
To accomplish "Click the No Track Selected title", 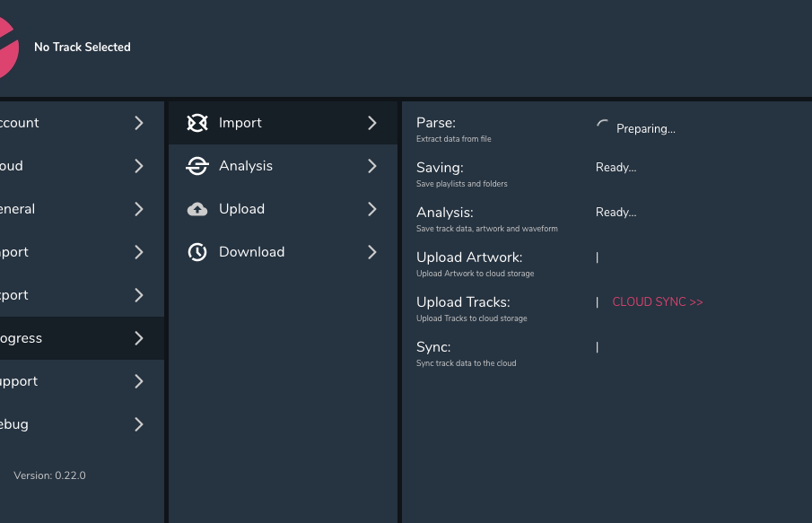I will point(83,47).
